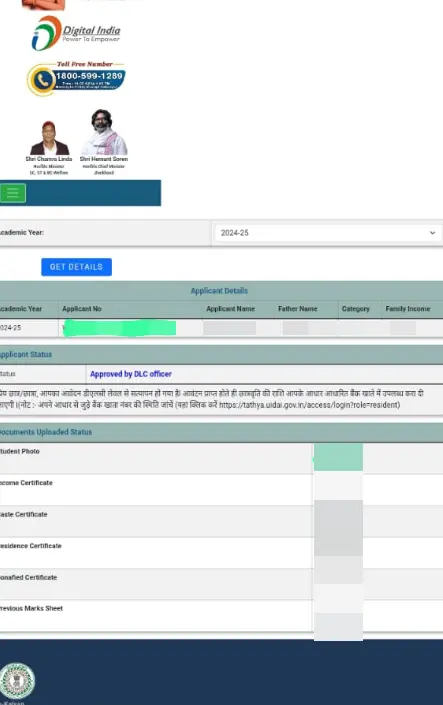Click the Applicant Status section heading
The image size is (443, 705).
click(26, 354)
